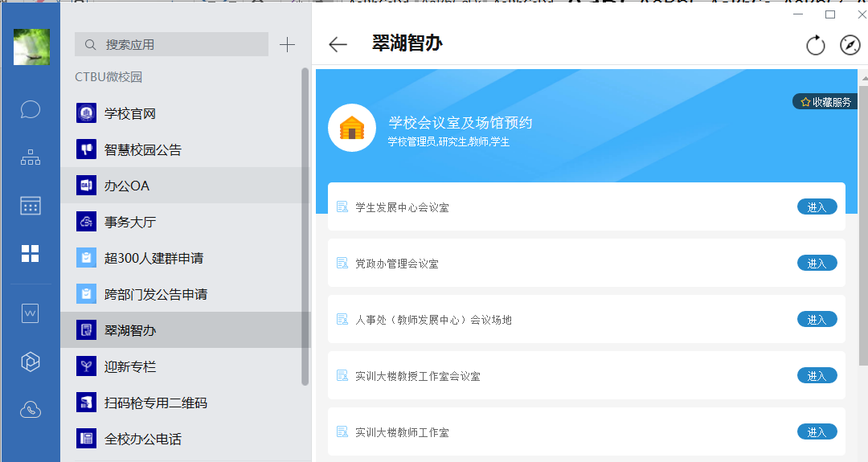
Task: Open the cloud phone icon in sidebar
Action: (31, 410)
